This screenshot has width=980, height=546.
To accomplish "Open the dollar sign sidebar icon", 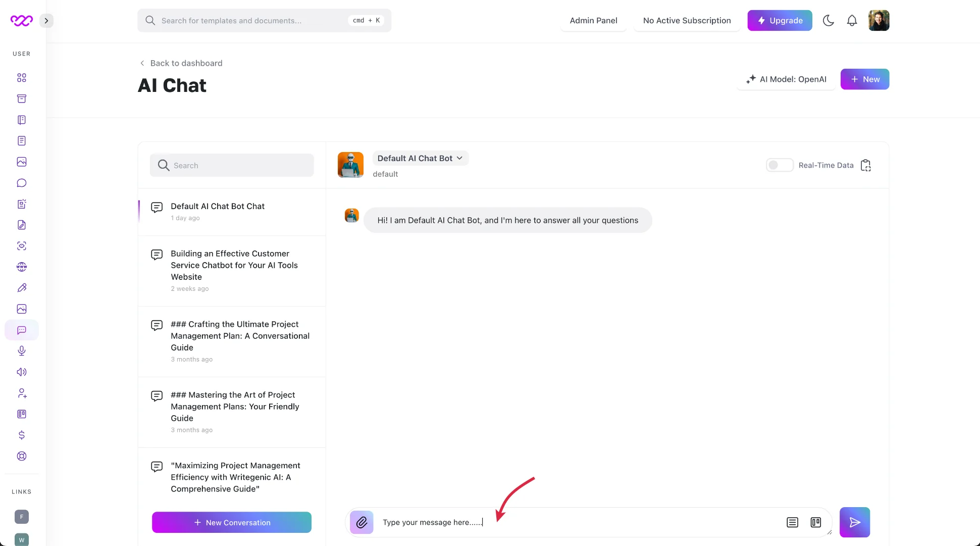I will click(x=22, y=435).
